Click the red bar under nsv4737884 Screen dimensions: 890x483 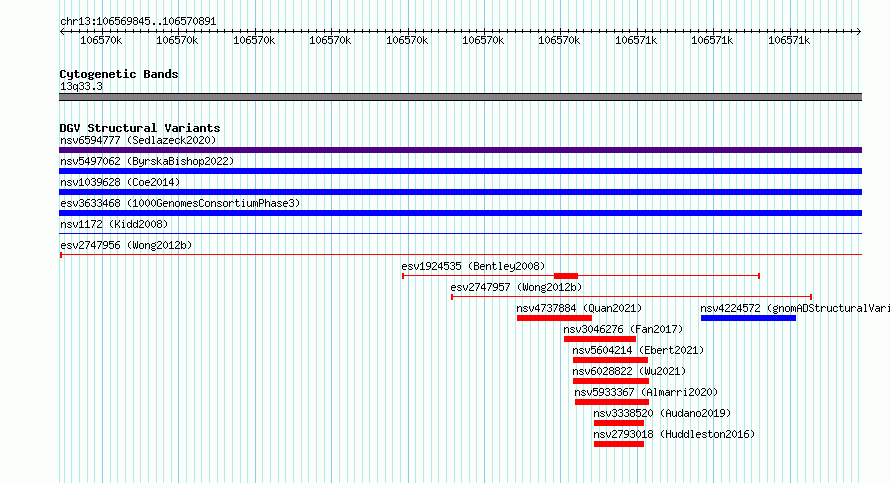click(x=554, y=318)
